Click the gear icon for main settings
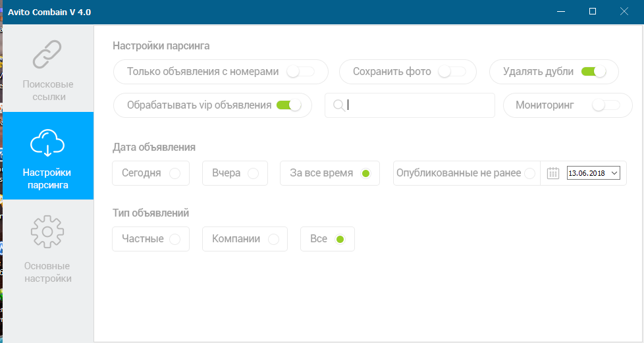644x343 pixels. pos(47,232)
